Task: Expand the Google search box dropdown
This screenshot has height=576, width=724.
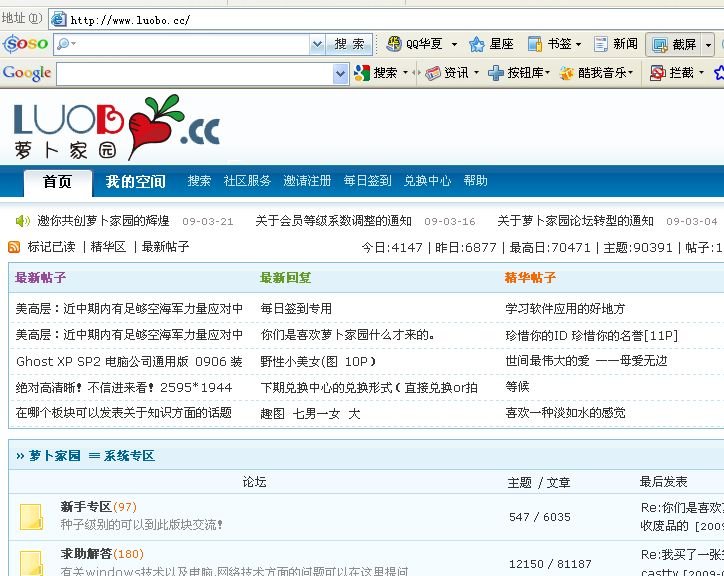Action: (x=340, y=73)
